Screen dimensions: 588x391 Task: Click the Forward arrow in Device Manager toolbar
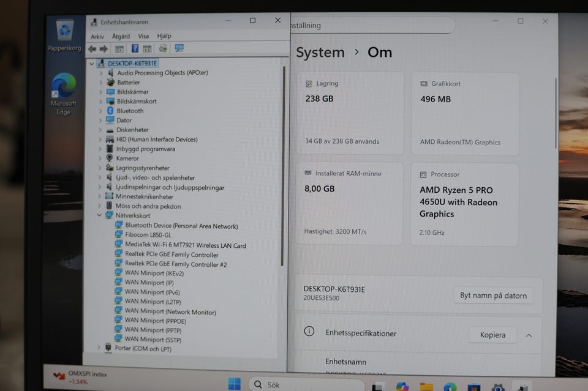click(104, 49)
